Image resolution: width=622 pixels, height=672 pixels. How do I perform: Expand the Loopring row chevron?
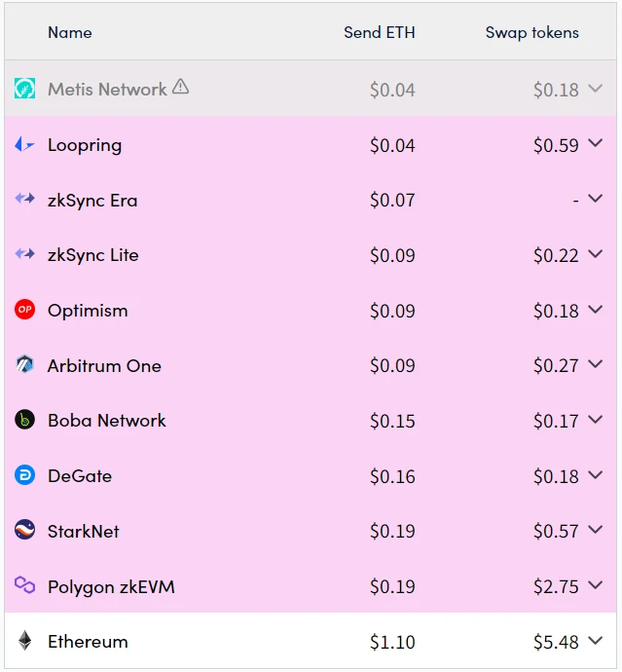pyautogui.click(x=596, y=143)
